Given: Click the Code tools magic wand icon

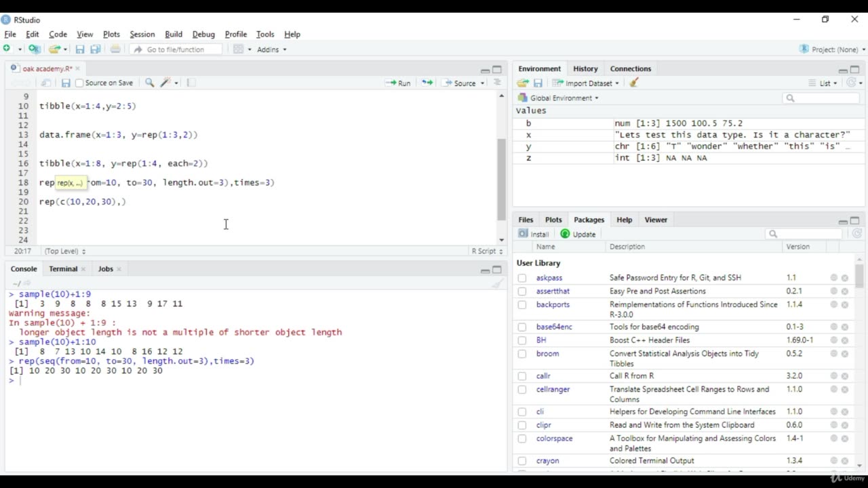Looking at the screenshot, I should (x=165, y=83).
